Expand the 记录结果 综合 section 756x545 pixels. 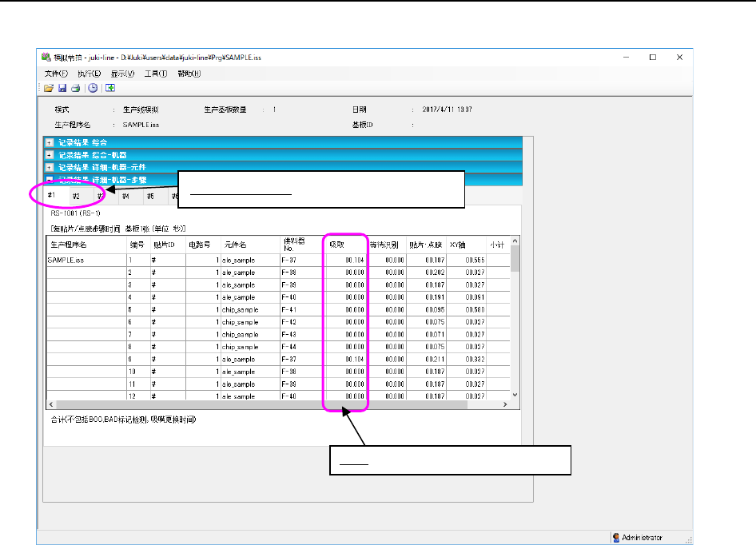pos(50,142)
